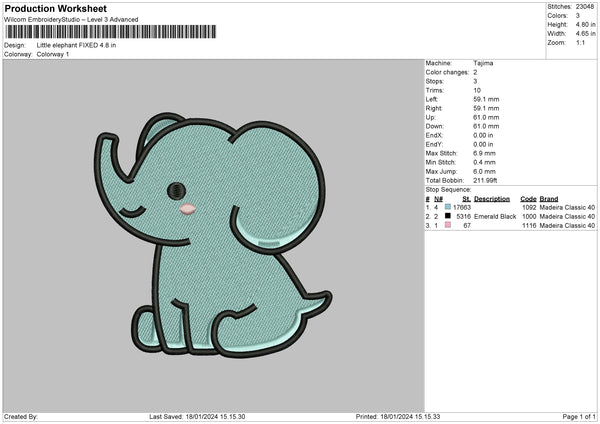Click the teal thread color swatch
This screenshot has width=600, height=424.
pos(447,207)
